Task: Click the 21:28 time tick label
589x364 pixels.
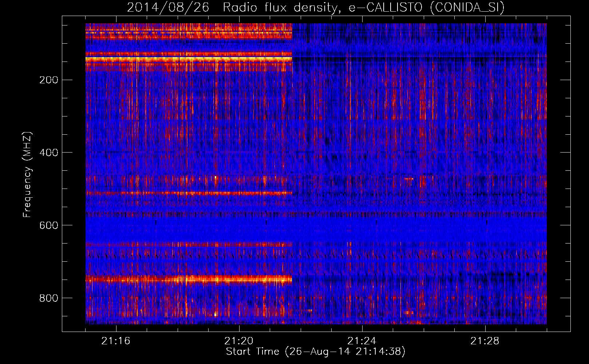Action: click(x=485, y=341)
